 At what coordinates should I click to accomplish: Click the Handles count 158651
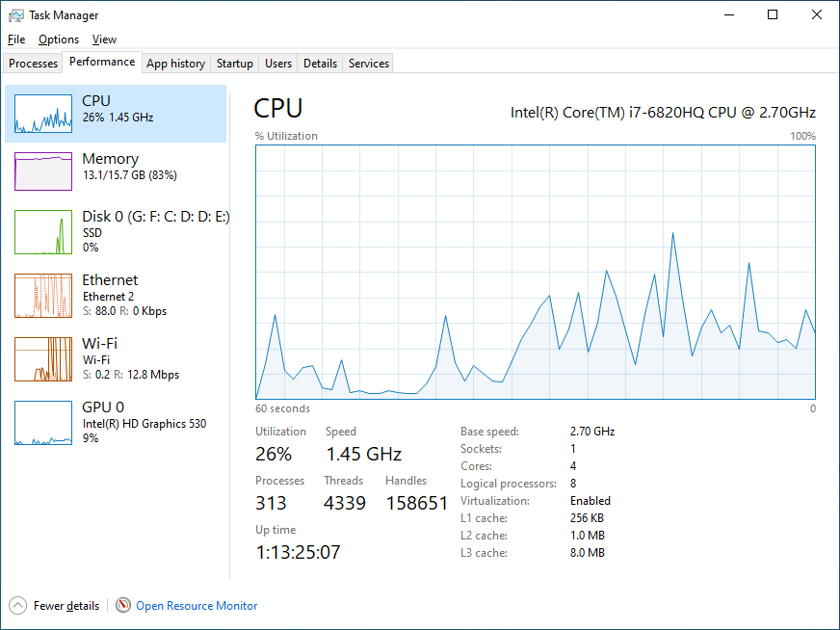click(x=417, y=503)
